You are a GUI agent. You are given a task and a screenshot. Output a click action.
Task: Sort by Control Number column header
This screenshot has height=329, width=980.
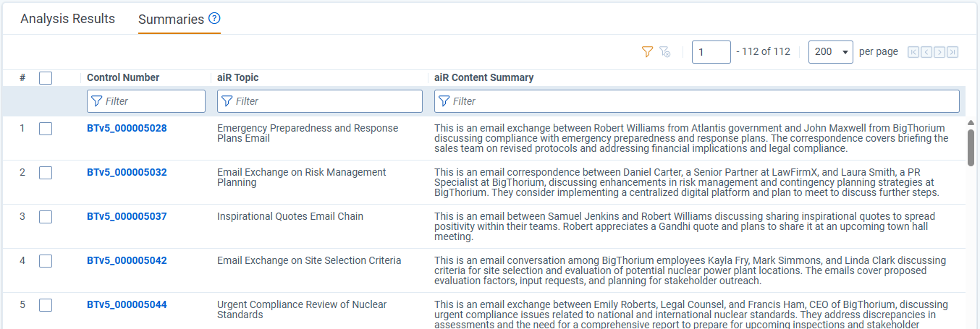point(123,78)
